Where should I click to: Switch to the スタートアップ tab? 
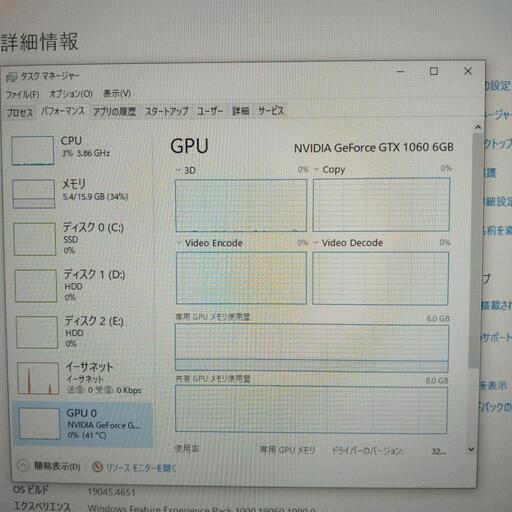click(166, 111)
